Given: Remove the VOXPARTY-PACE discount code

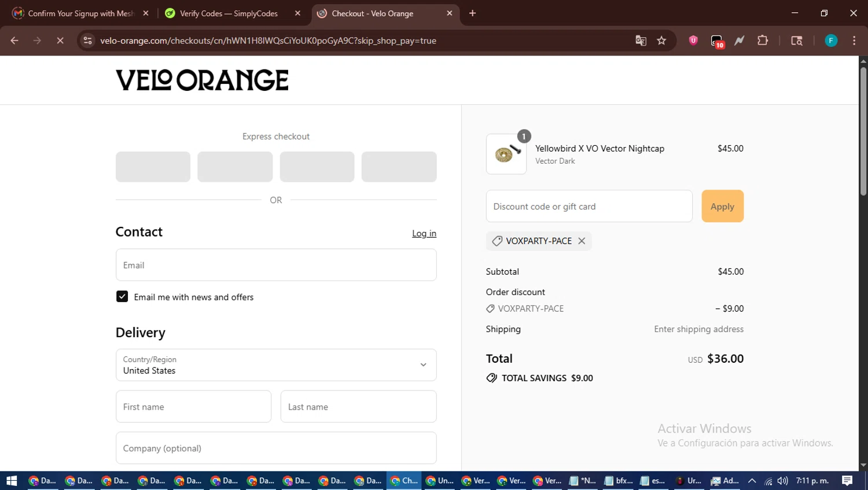Looking at the screenshot, I should [x=582, y=241].
